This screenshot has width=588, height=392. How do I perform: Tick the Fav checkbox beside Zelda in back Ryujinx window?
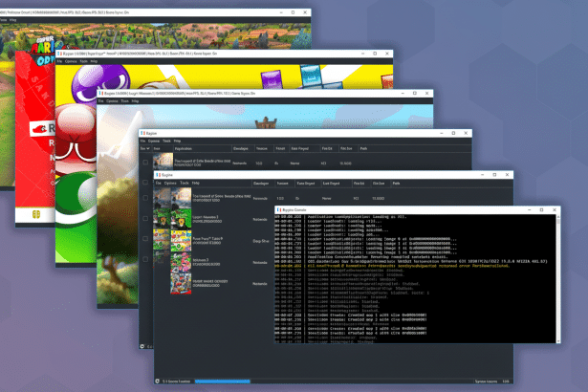point(145,163)
